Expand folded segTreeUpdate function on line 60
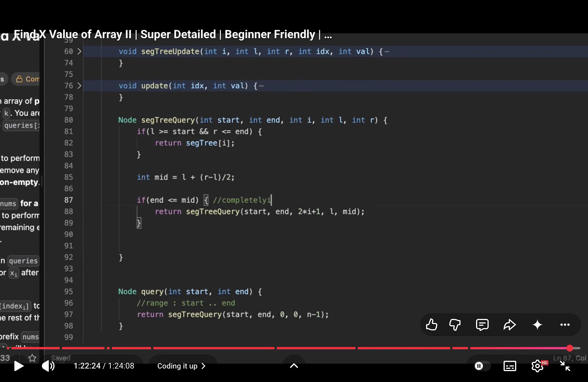Viewport: 588px width, 382px height. [x=80, y=51]
